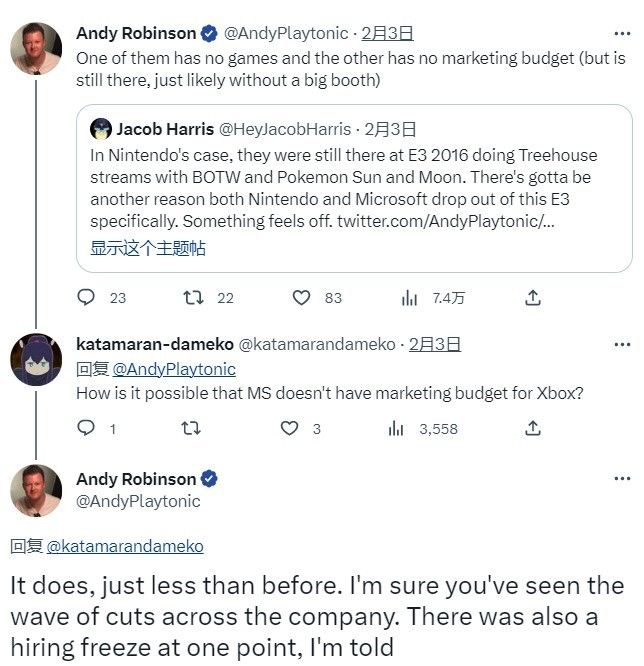Retweet Andy Robinson's tweet with 22 retweets
The height and width of the screenshot is (666, 644).
click(193, 298)
